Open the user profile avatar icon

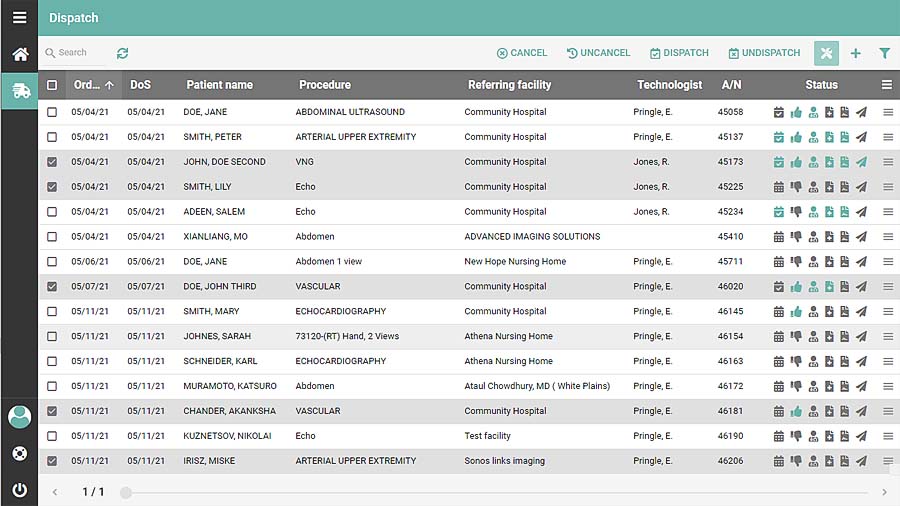[19, 417]
